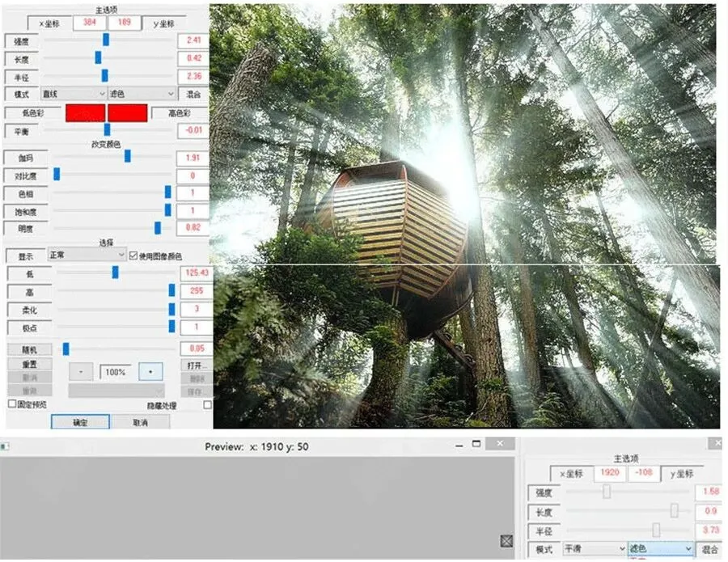Image resolution: width=728 pixels, height=562 pixels.
Task: Click the 强度 value field showing 2.41
Action: (x=193, y=40)
